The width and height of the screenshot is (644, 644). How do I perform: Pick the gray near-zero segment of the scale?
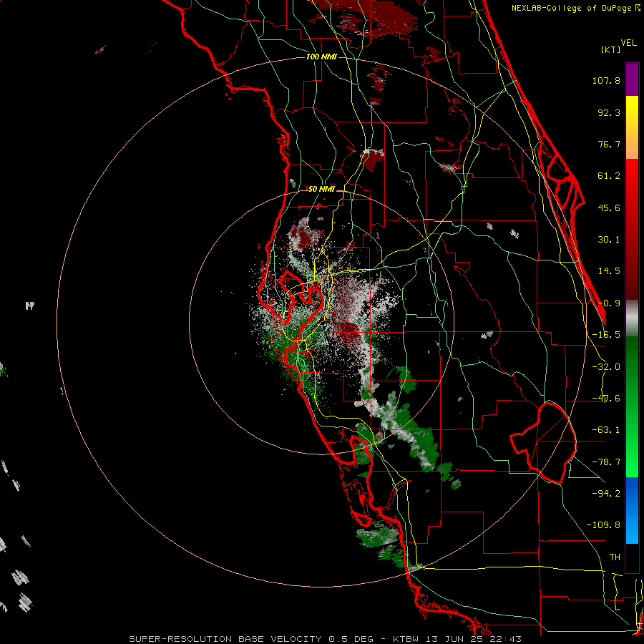632,318
